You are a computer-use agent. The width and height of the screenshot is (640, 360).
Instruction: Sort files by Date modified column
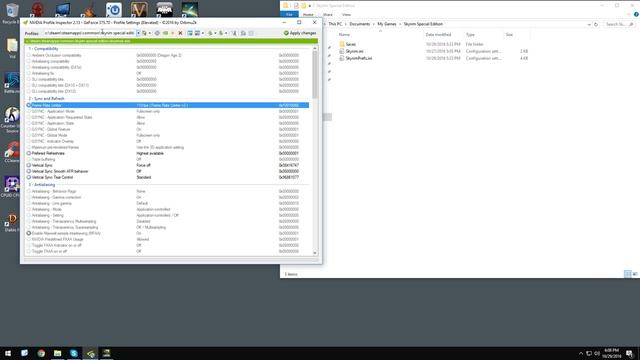[x=438, y=35]
